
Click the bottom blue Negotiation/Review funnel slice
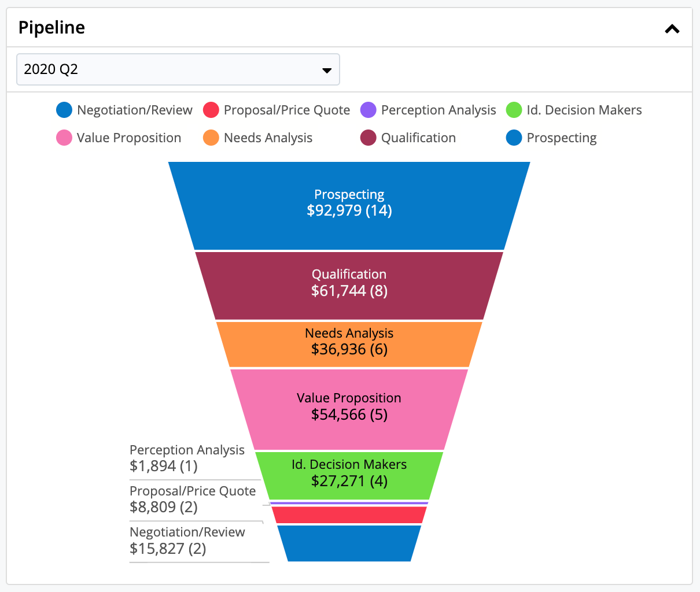point(349,543)
